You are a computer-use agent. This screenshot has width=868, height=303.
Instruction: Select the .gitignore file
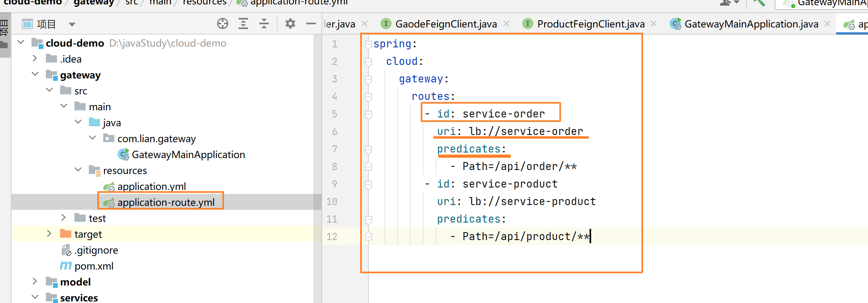[x=90, y=250]
